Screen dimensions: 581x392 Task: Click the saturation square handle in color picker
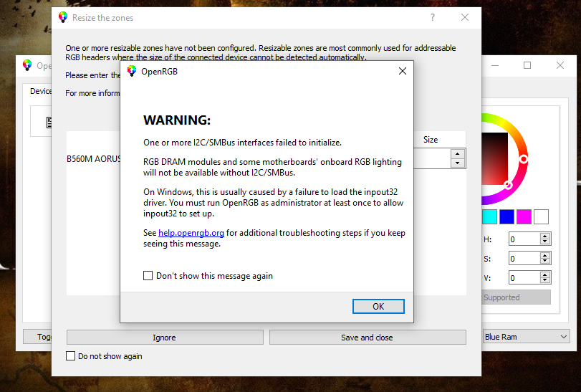coord(508,185)
